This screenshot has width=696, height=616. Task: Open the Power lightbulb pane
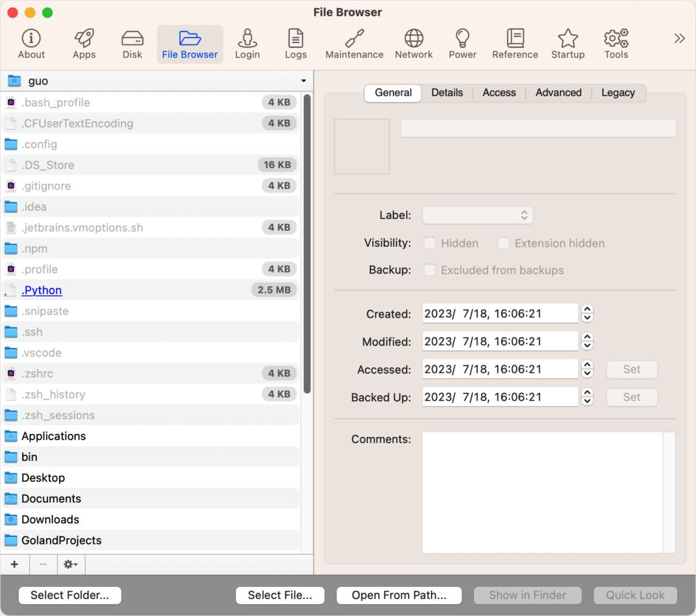pyautogui.click(x=462, y=44)
